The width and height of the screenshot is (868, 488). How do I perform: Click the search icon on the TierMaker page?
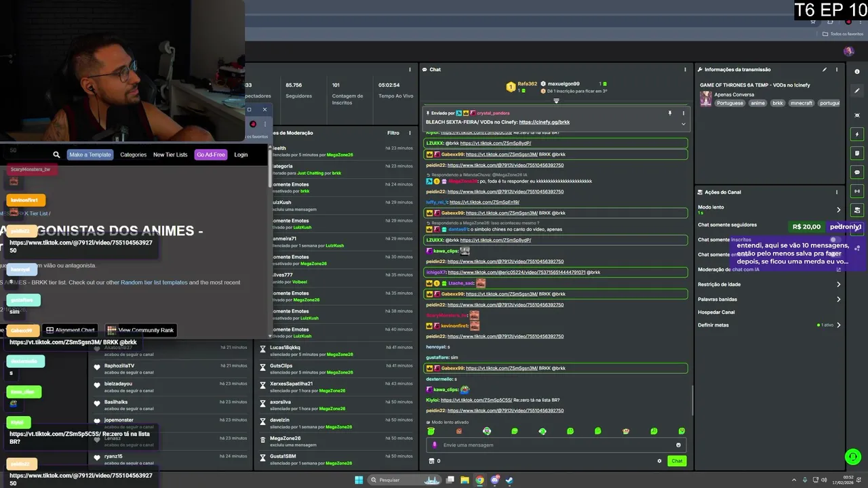click(x=56, y=155)
